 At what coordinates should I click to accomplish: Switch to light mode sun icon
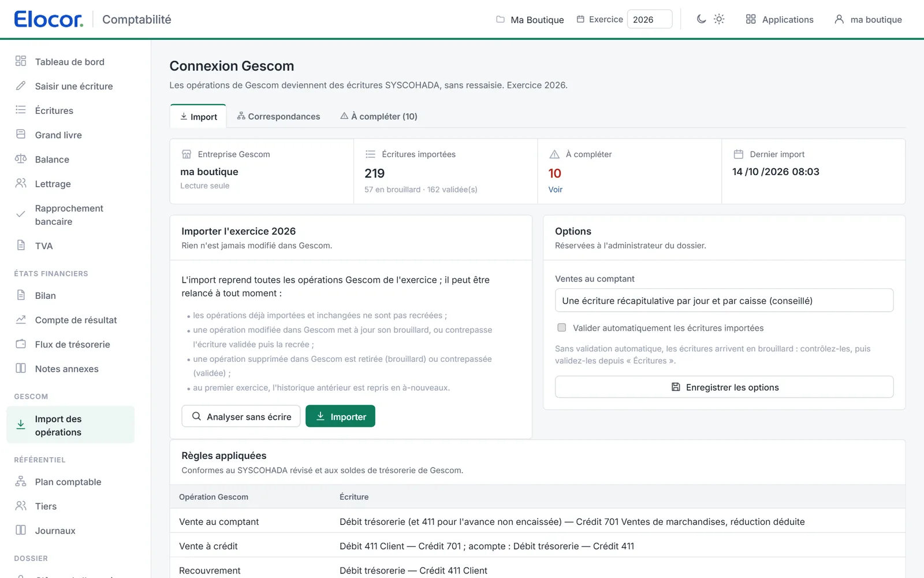tap(719, 19)
